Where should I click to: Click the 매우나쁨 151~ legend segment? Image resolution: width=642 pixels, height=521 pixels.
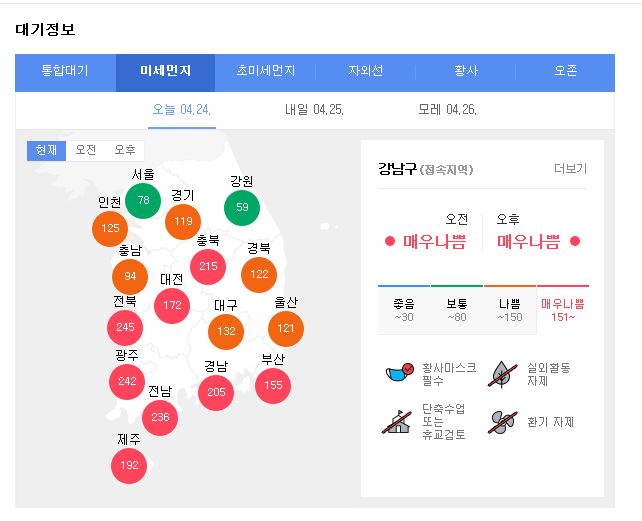pyautogui.click(x=562, y=310)
